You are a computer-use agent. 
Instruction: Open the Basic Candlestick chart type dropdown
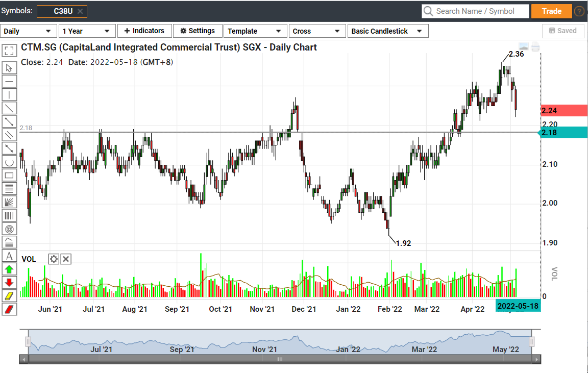click(387, 31)
